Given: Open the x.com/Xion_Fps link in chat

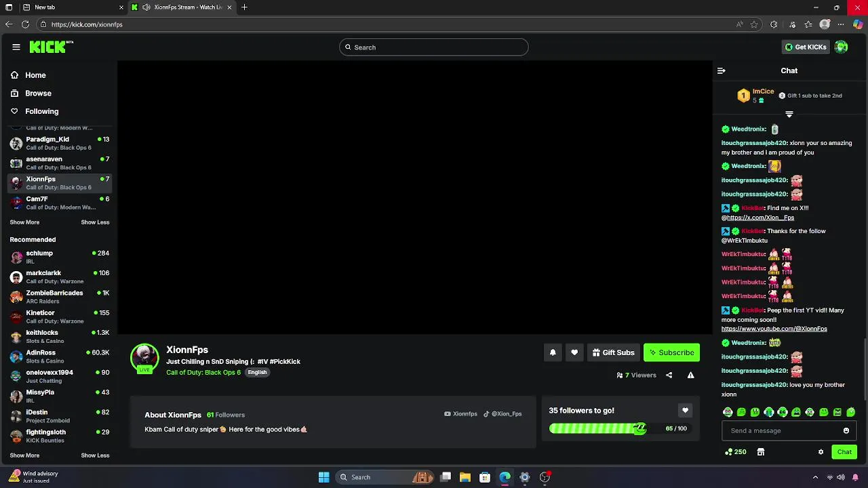Looking at the screenshot, I should (x=760, y=218).
